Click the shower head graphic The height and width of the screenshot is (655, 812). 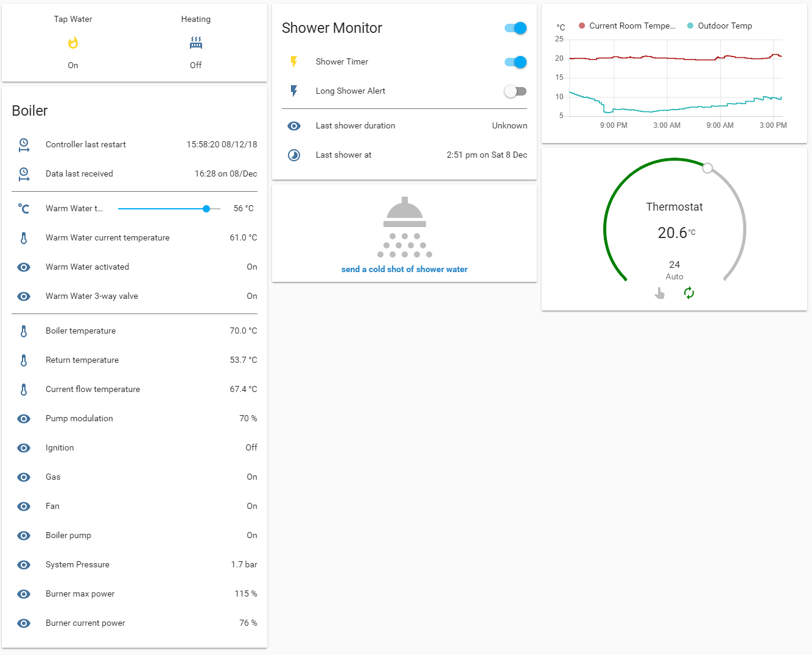(x=404, y=226)
